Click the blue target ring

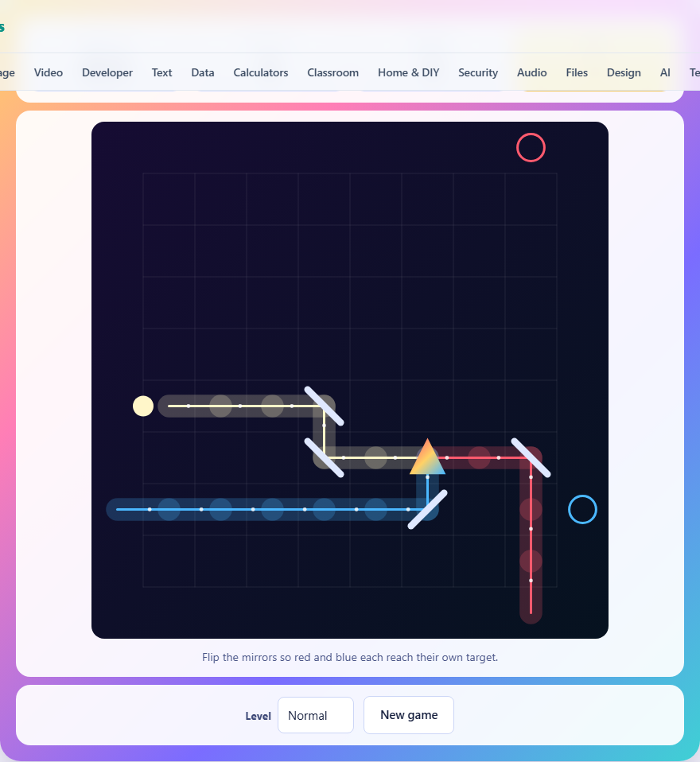pos(582,509)
